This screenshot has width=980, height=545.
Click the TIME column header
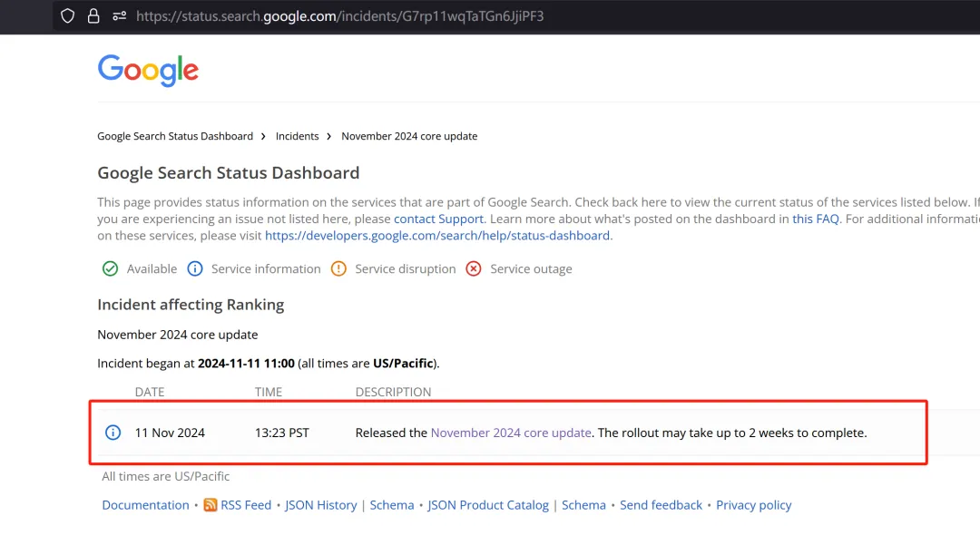point(269,392)
